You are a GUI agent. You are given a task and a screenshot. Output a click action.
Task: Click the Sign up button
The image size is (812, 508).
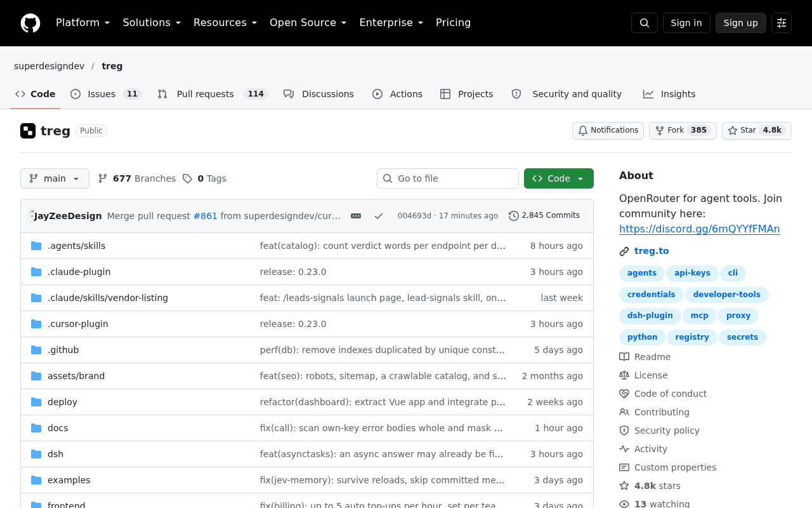(x=741, y=23)
